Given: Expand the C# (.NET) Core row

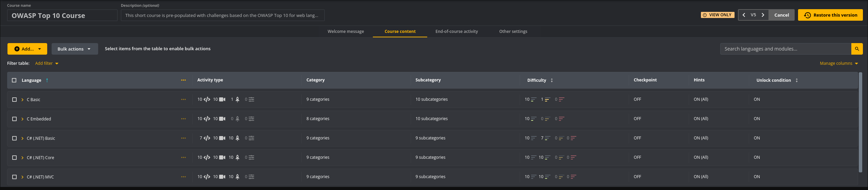Looking at the screenshot, I should pyautogui.click(x=22, y=158).
